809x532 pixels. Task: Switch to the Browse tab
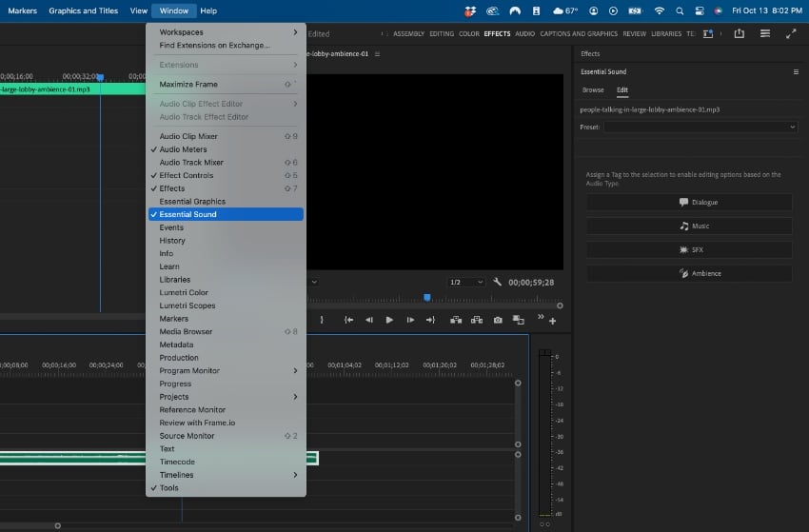tap(593, 89)
